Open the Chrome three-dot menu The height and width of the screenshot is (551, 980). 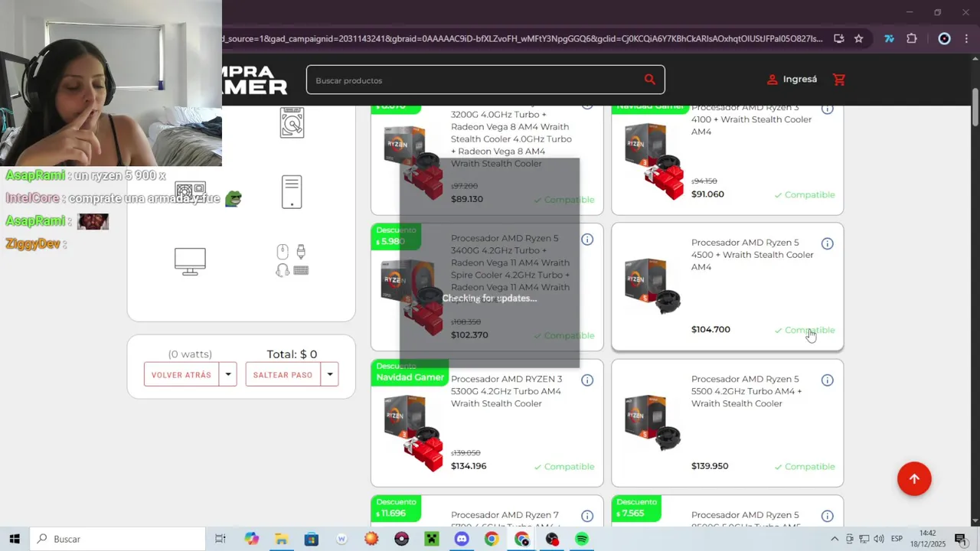coord(966,39)
